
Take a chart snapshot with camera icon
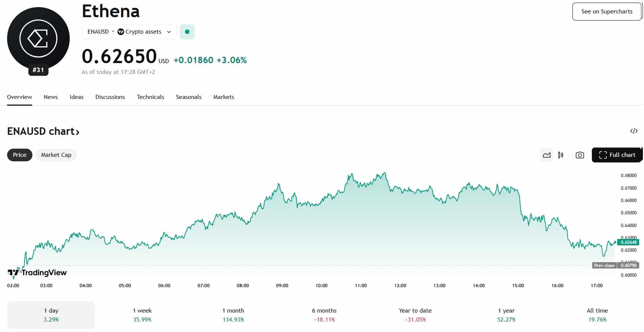(579, 155)
